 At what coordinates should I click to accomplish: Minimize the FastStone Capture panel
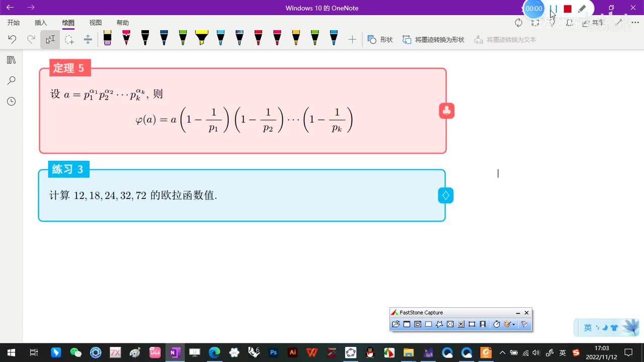(x=518, y=313)
